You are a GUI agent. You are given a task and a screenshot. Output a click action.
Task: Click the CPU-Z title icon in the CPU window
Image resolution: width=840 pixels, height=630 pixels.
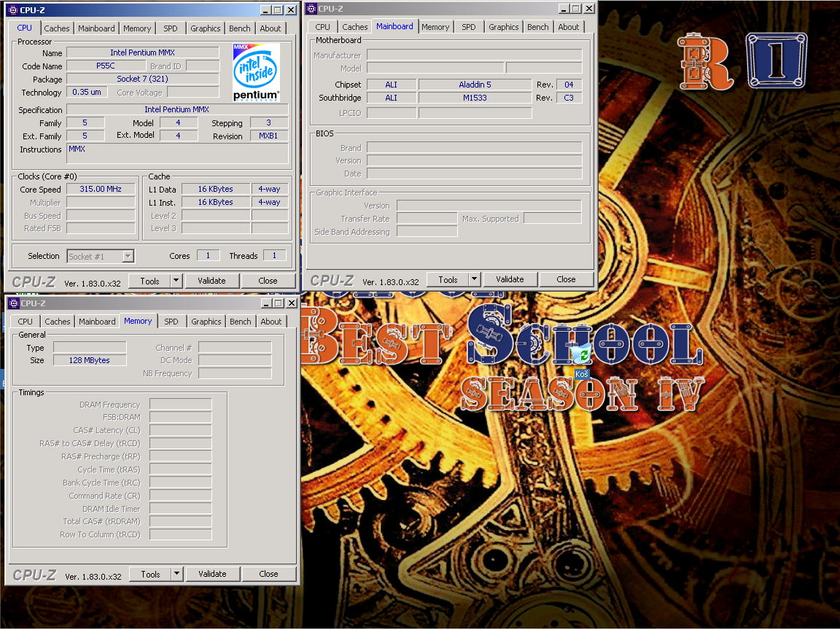coord(14,9)
